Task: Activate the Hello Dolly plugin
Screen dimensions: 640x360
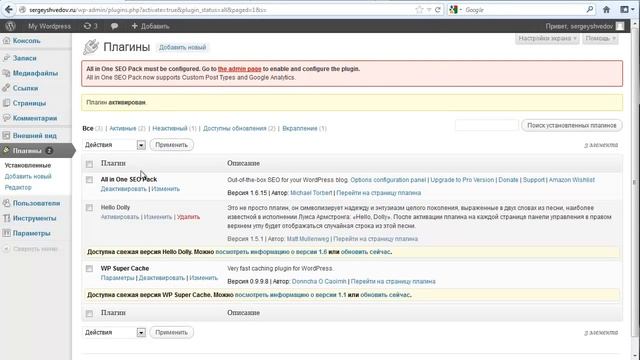Action: click(120, 217)
